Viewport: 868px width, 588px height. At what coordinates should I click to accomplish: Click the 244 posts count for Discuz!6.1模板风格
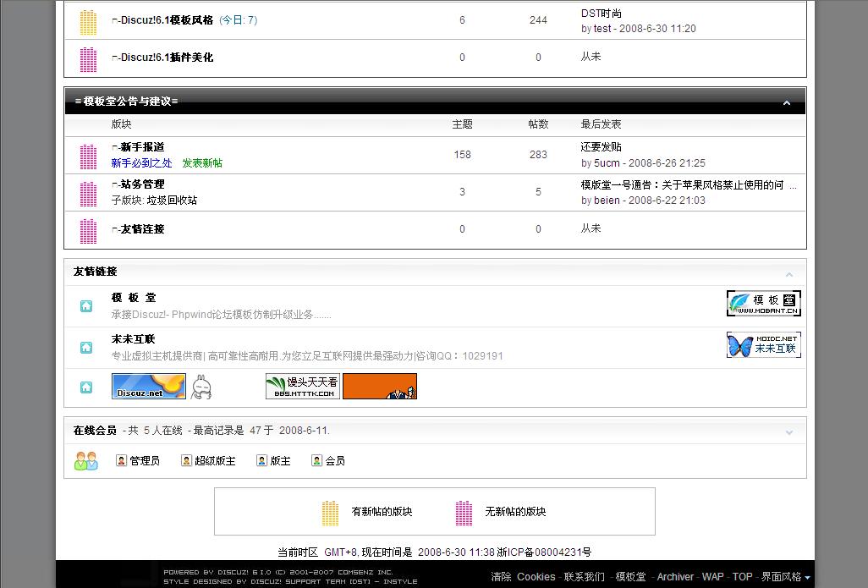(538, 20)
